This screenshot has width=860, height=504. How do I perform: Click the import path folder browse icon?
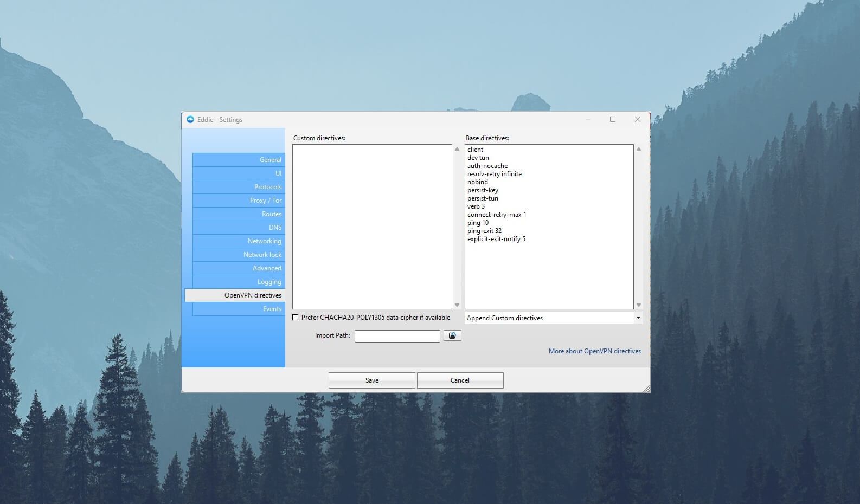(x=452, y=335)
